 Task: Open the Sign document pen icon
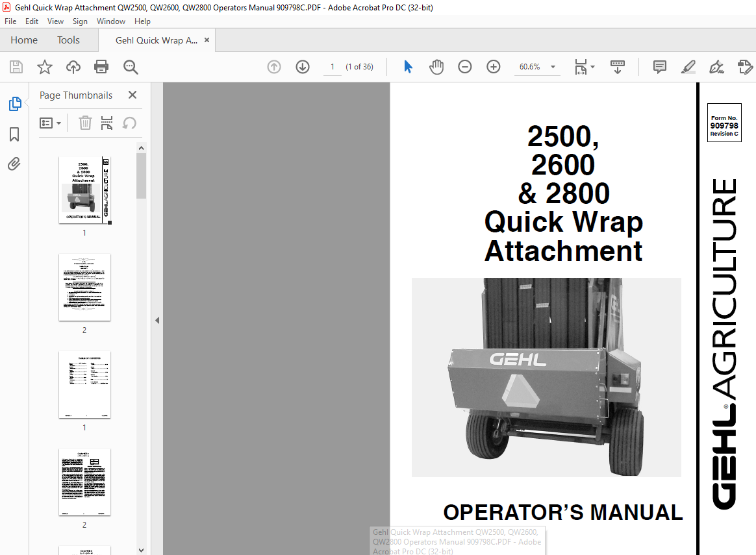coord(716,67)
